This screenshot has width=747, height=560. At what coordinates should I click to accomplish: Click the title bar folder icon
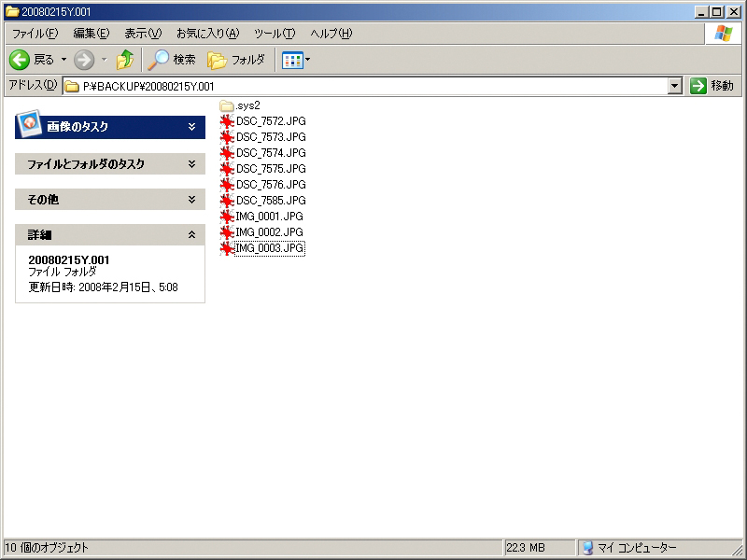[12, 11]
